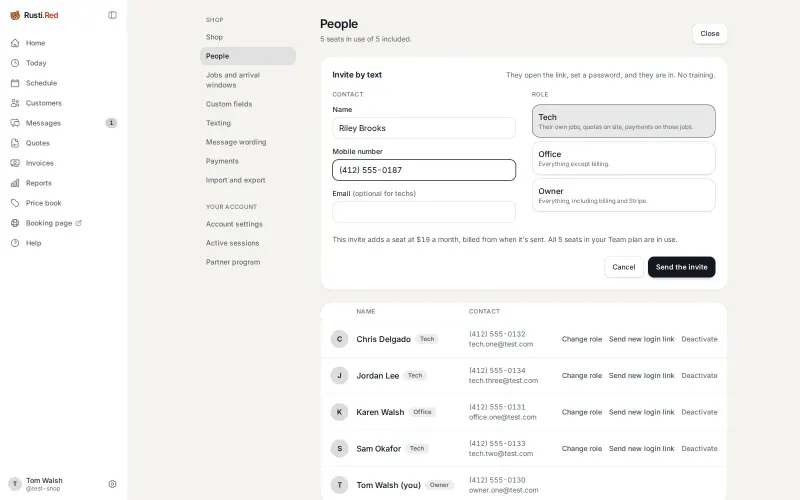This screenshot has width=800, height=500.
Task: Send new login link to Jordan Lee
Action: click(x=641, y=376)
